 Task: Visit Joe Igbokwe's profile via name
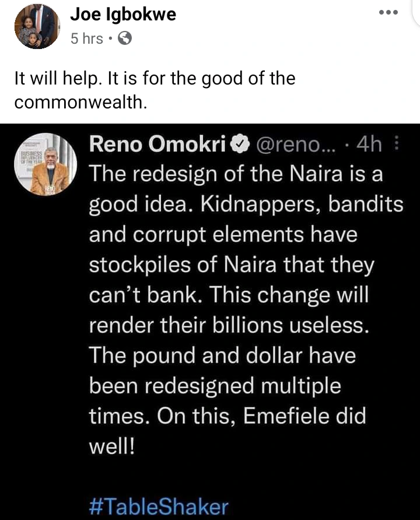(x=123, y=15)
